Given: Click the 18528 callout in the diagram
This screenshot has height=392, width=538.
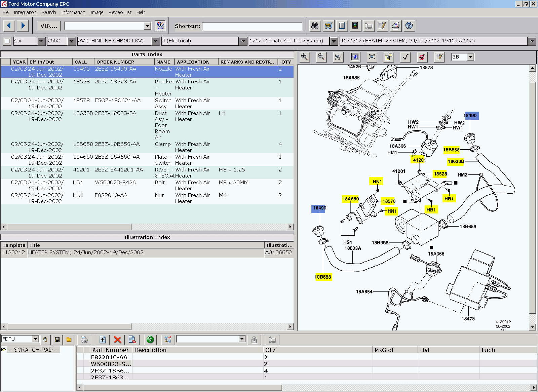Looking at the screenshot, I should click(440, 174).
